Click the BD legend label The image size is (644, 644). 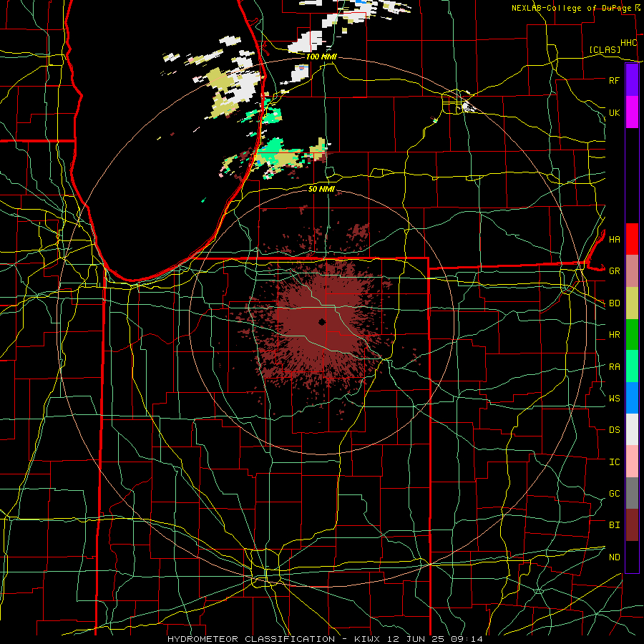pyautogui.click(x=614, y=303)
